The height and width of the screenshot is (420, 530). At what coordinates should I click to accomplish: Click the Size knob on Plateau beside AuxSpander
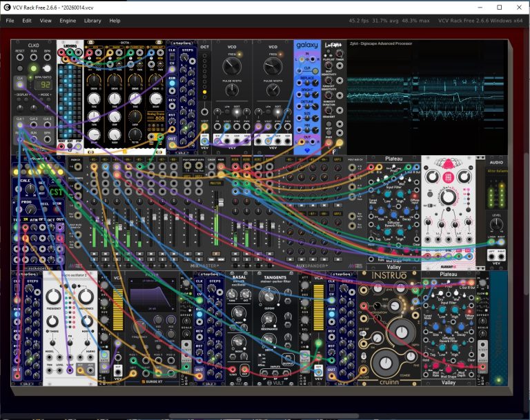point(381,212)
